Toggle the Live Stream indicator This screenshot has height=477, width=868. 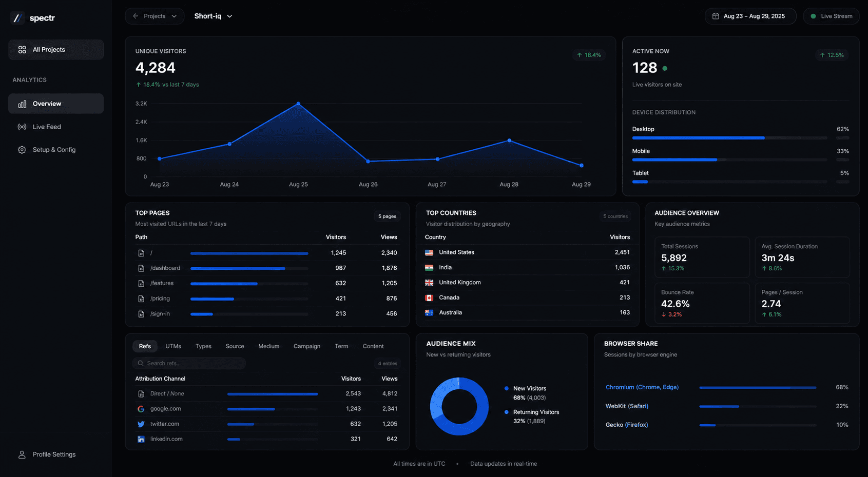(x=831, y=16)
